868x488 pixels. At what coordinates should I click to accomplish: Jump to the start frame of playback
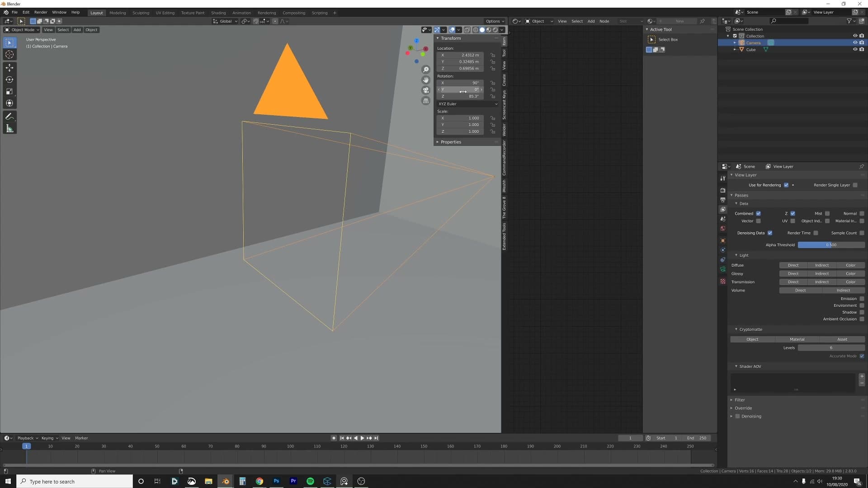[x=342, y=438]
